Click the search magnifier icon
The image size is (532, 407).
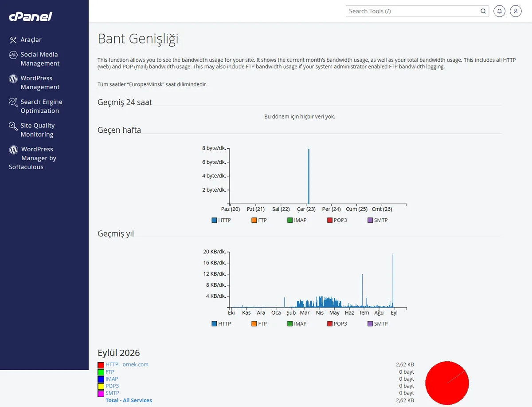(483, 11)
